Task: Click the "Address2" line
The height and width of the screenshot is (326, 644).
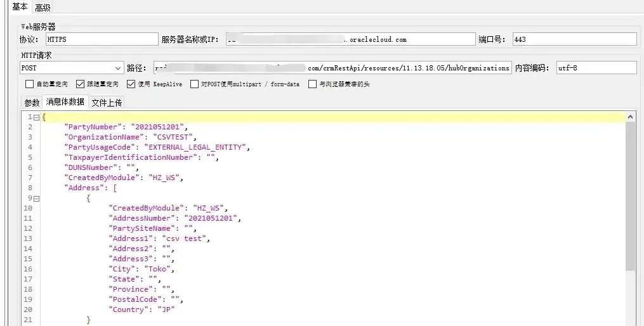Action: (141, 249)
